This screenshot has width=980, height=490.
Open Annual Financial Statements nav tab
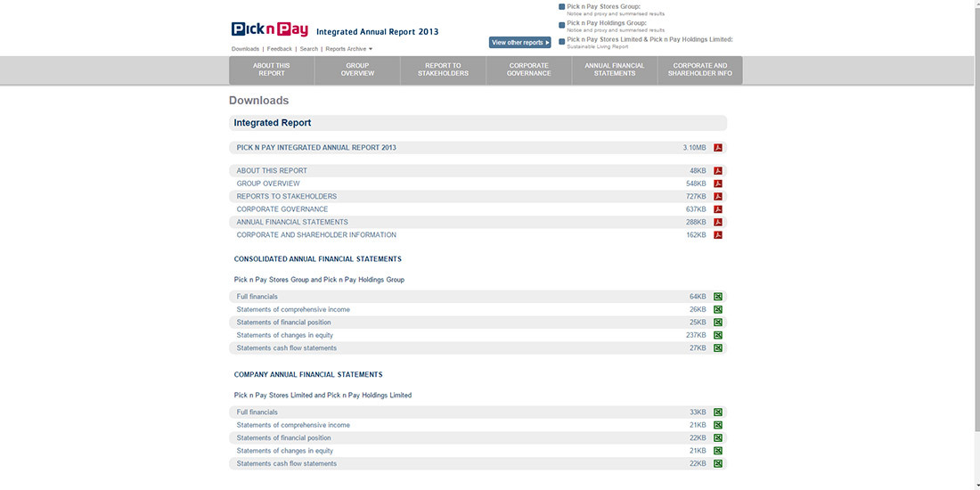click(x=615, y=69)
